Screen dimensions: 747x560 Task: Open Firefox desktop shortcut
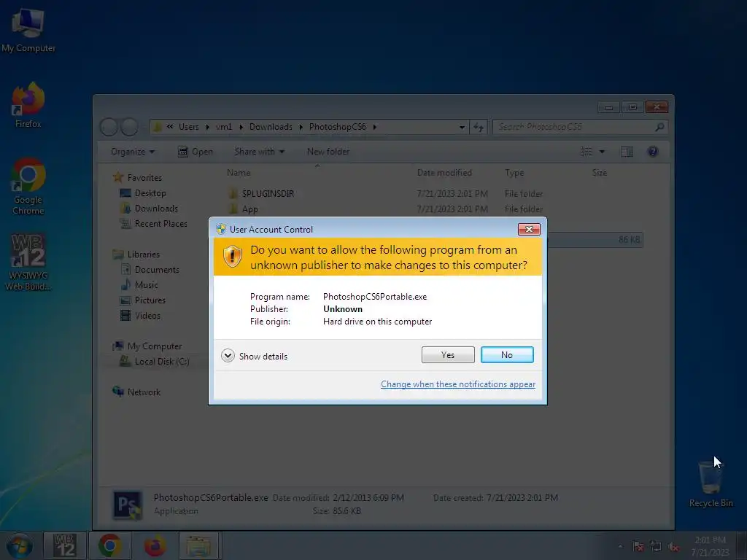tap(28, 105)
